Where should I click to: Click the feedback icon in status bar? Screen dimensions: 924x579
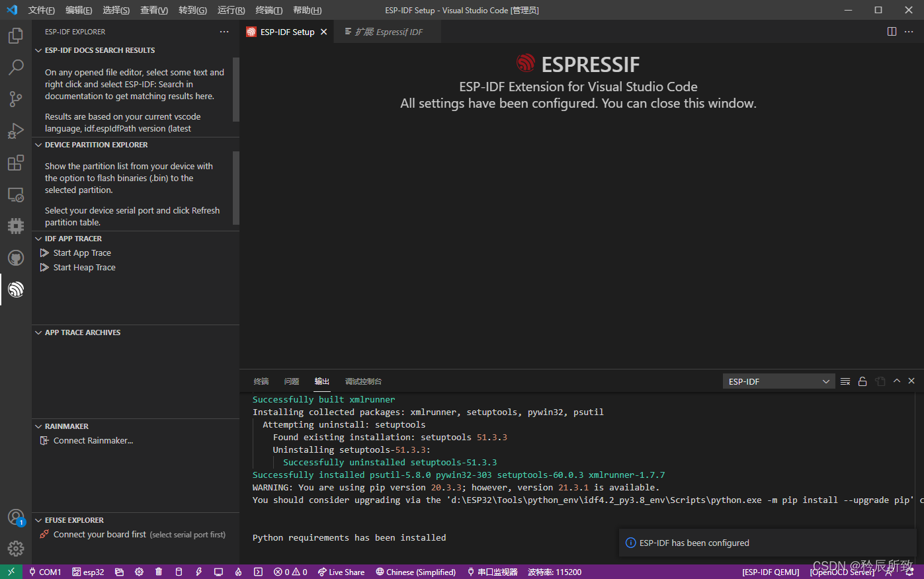point(889,572)
